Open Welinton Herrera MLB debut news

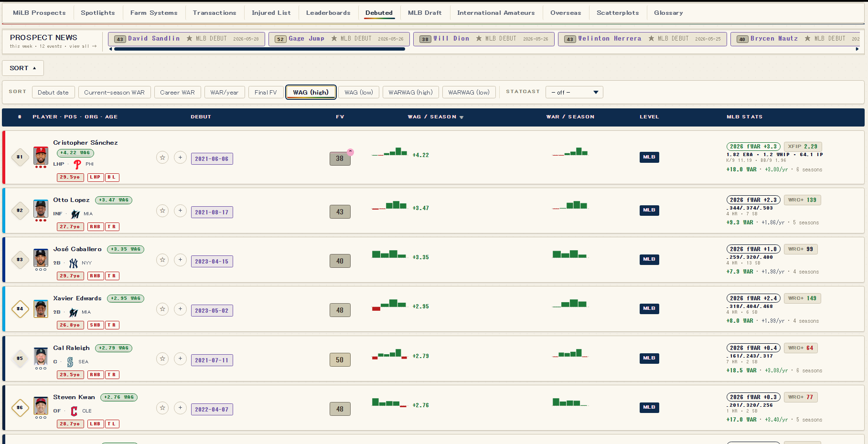[x=643, y=39]
